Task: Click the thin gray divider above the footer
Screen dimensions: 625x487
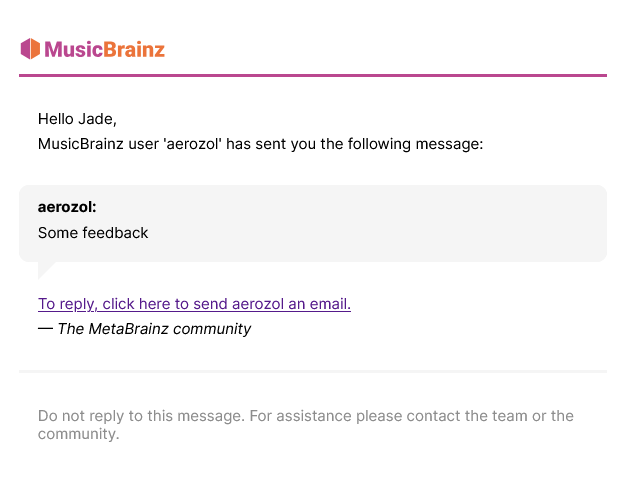Action: point(313,371)
